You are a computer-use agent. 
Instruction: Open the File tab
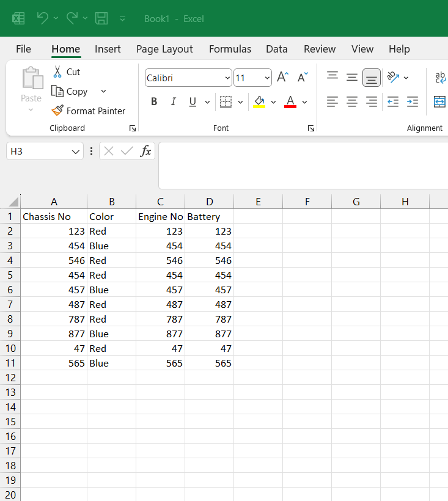[x=23, y=49]
